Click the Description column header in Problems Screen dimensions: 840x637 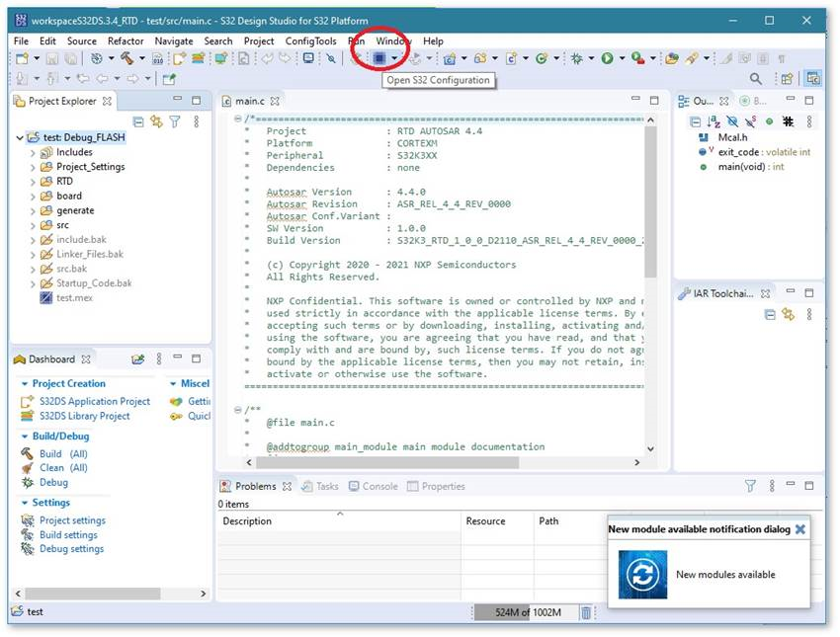339,520
